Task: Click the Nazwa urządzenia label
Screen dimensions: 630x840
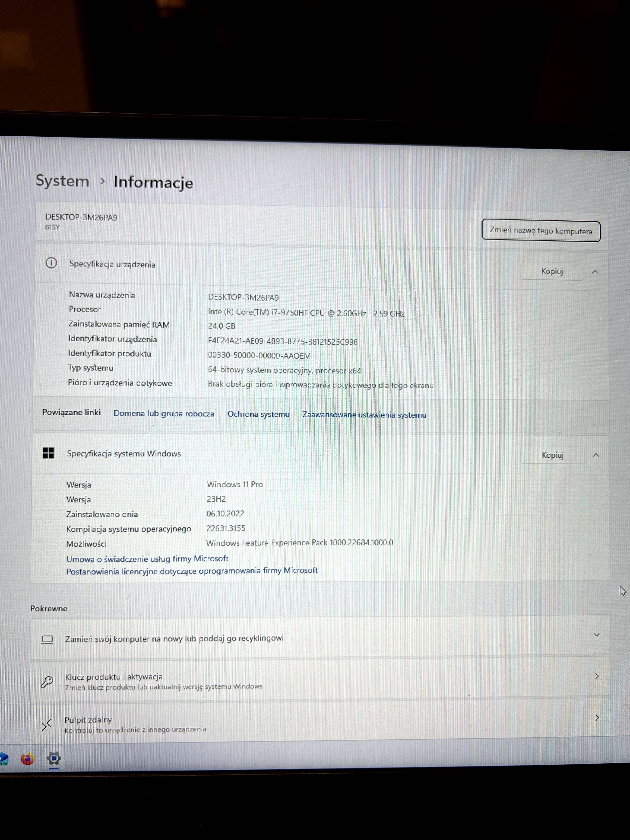Action: tap(102, 295)
